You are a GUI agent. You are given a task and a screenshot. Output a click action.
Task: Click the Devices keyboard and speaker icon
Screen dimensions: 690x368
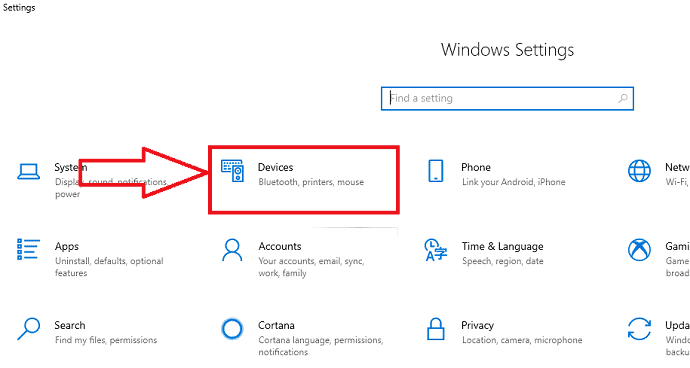click(232, 171)
